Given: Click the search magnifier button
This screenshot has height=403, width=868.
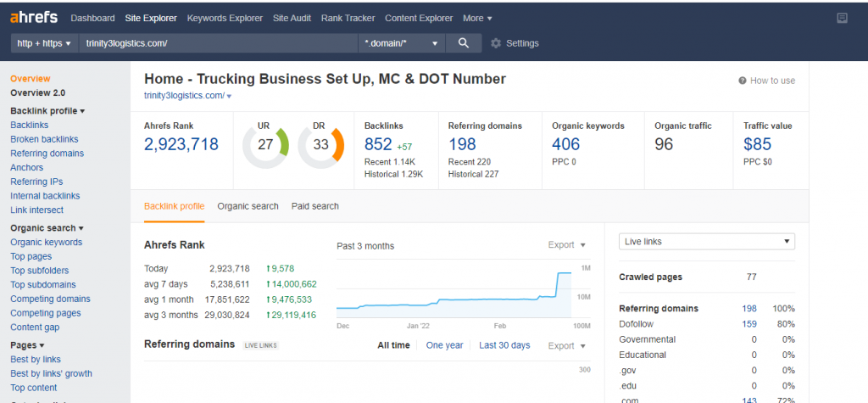Looking at the screenshot, I should tap(463, 43).
